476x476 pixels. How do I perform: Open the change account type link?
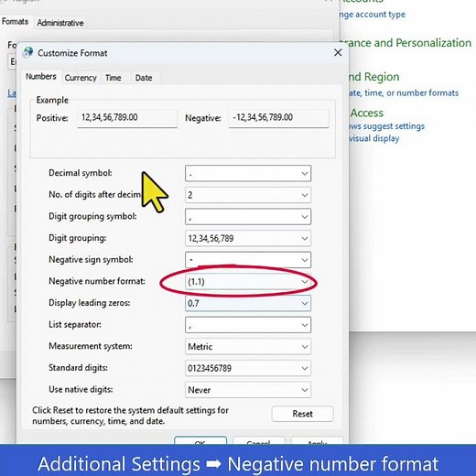[373, 15]
